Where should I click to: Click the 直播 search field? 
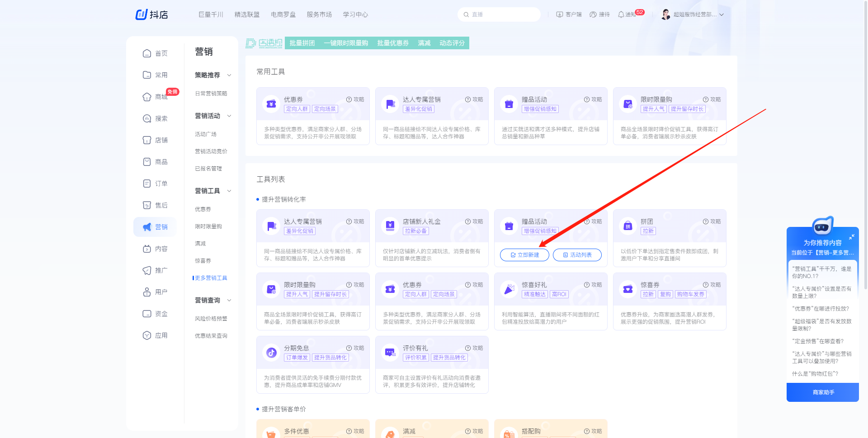click(x=499, y=14)
